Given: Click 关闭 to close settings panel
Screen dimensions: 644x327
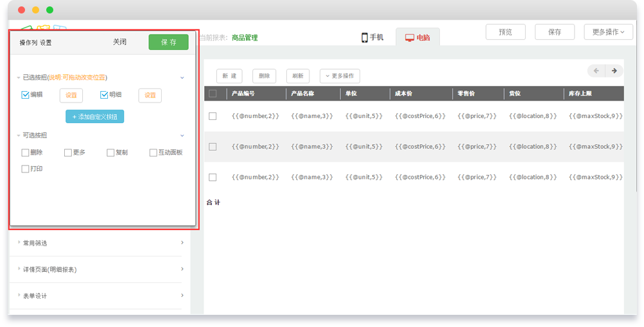Looking at the screenshot, I should click(x=119, y=42).
